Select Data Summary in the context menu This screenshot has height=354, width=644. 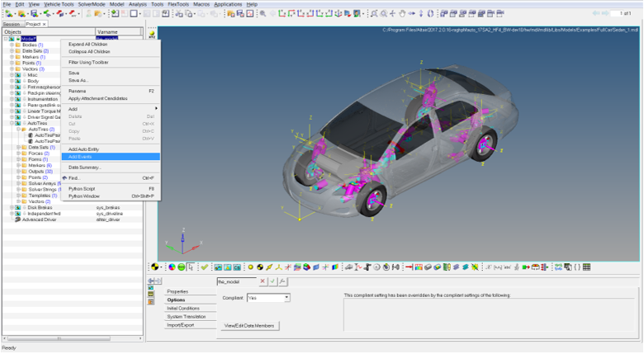coord(84,167)
